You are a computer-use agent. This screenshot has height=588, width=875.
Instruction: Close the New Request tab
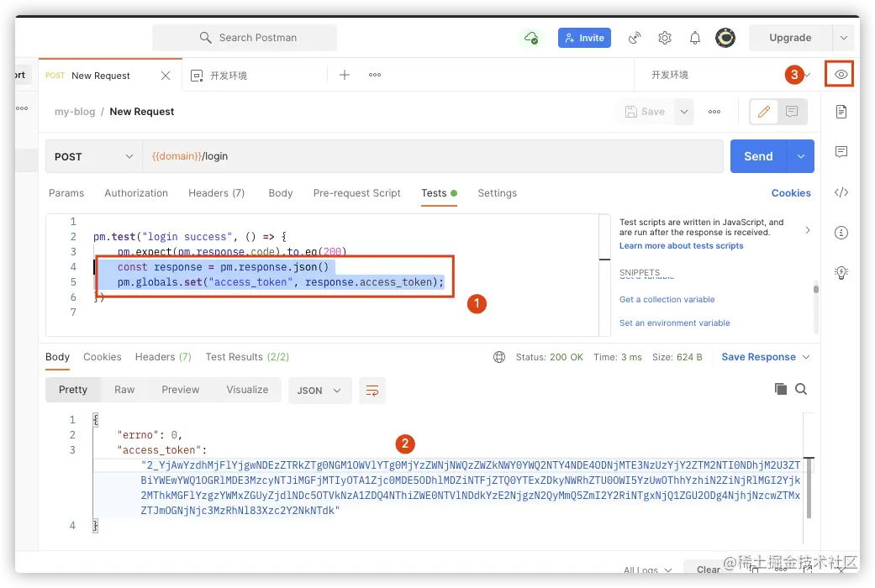166,76
